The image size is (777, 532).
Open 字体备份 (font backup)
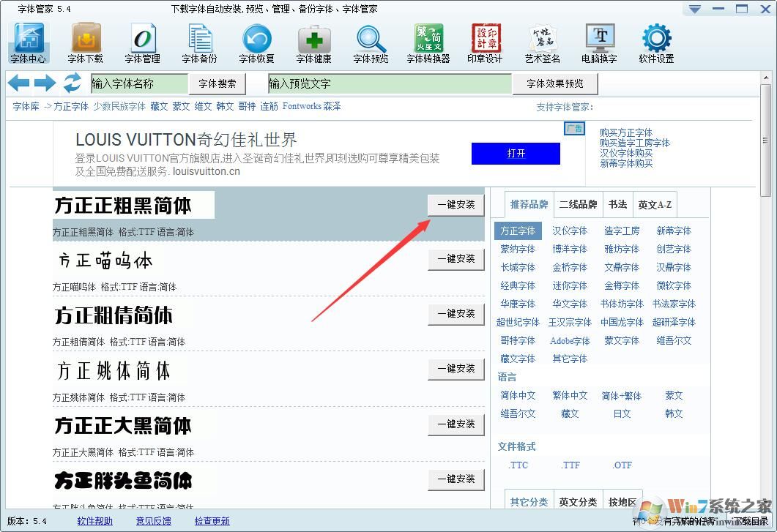[x=199, y=42]
